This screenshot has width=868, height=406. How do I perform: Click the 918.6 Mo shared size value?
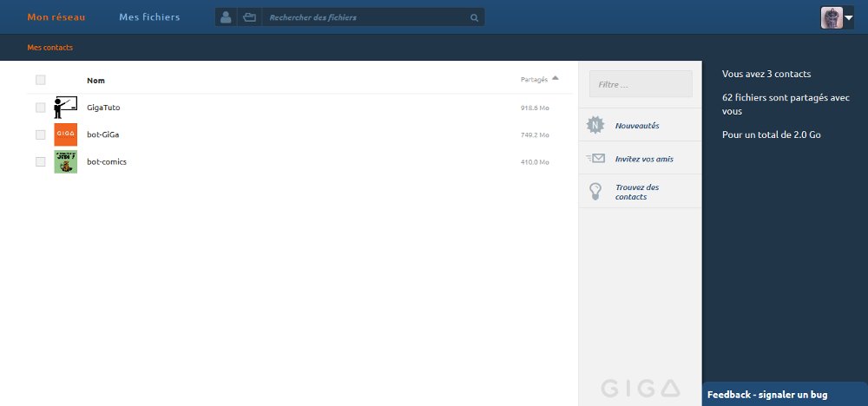click(535, 108)
